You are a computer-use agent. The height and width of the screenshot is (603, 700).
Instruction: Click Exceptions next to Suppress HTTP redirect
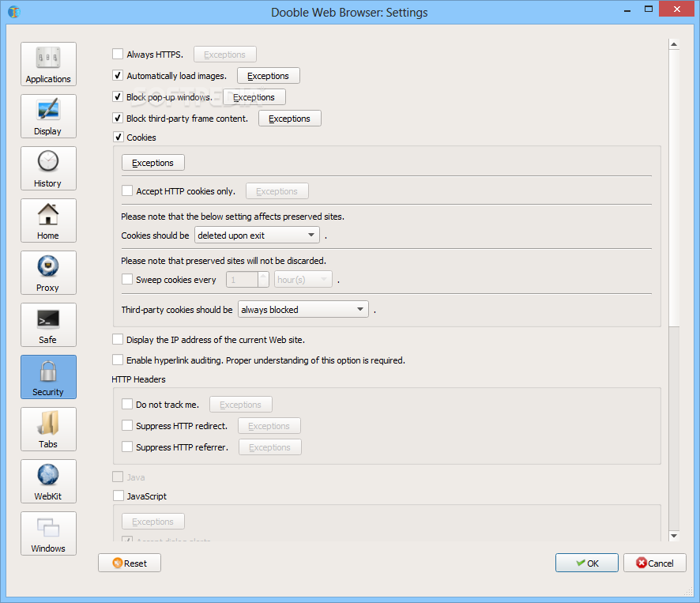point(269,426)
